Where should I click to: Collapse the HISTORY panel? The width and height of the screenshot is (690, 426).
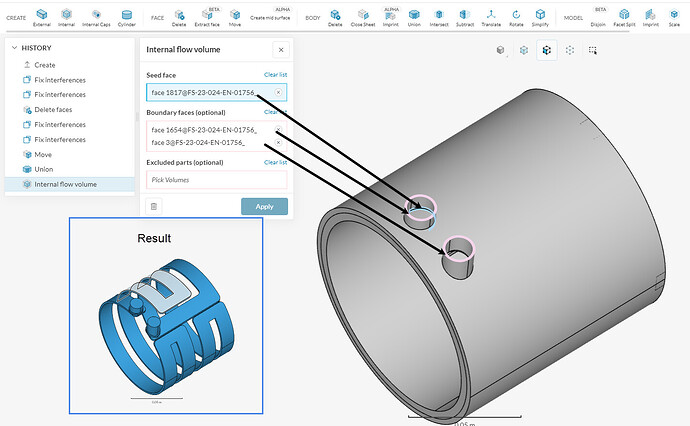(x=15, y=48)
